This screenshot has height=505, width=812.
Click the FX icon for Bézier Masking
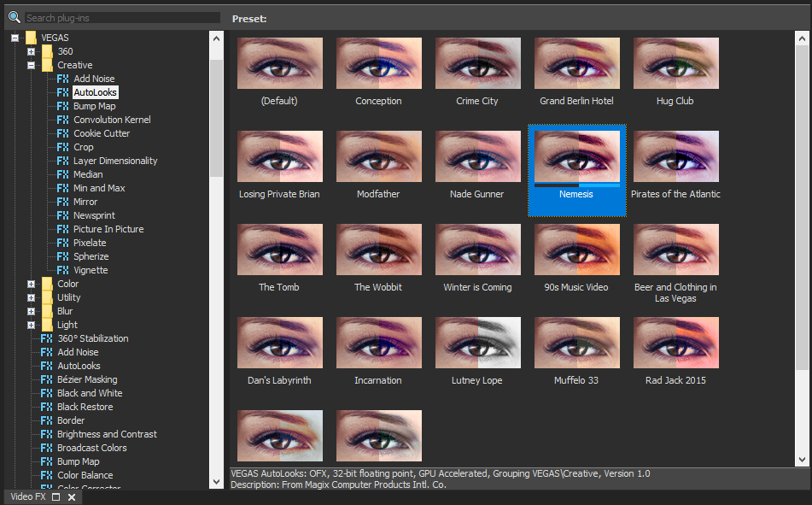[x=47, y=379]
